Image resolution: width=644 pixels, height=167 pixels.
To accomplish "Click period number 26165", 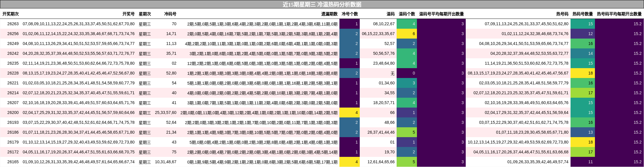I will [13, 162].
